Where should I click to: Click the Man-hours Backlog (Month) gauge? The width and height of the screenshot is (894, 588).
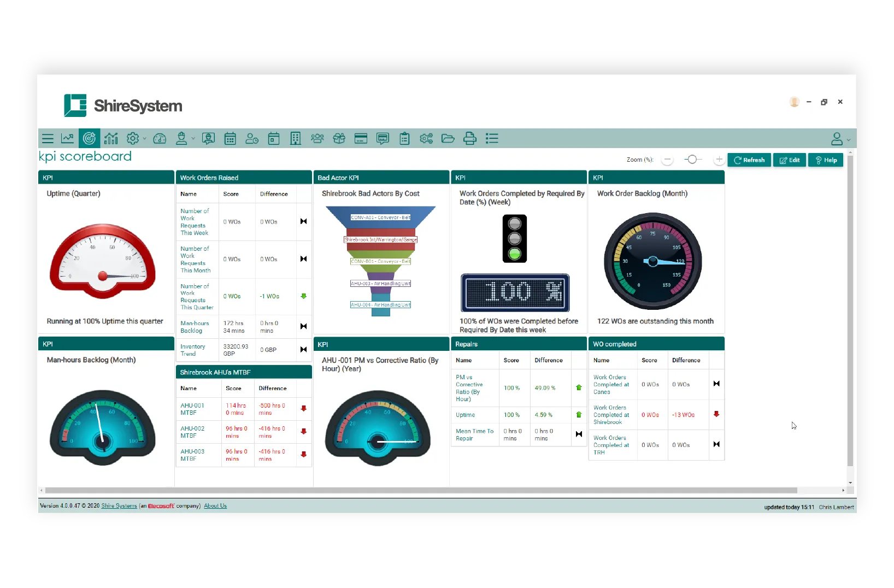pyautogui.click(x=103, y=427)
